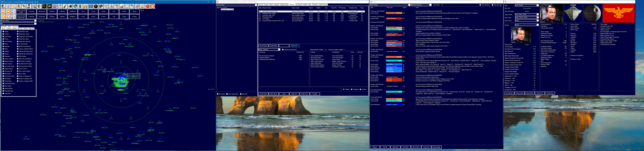This screenshot has width=644, height=151.
Task: Click the red round Auto Turns button icon
Action: coord(147,6)
